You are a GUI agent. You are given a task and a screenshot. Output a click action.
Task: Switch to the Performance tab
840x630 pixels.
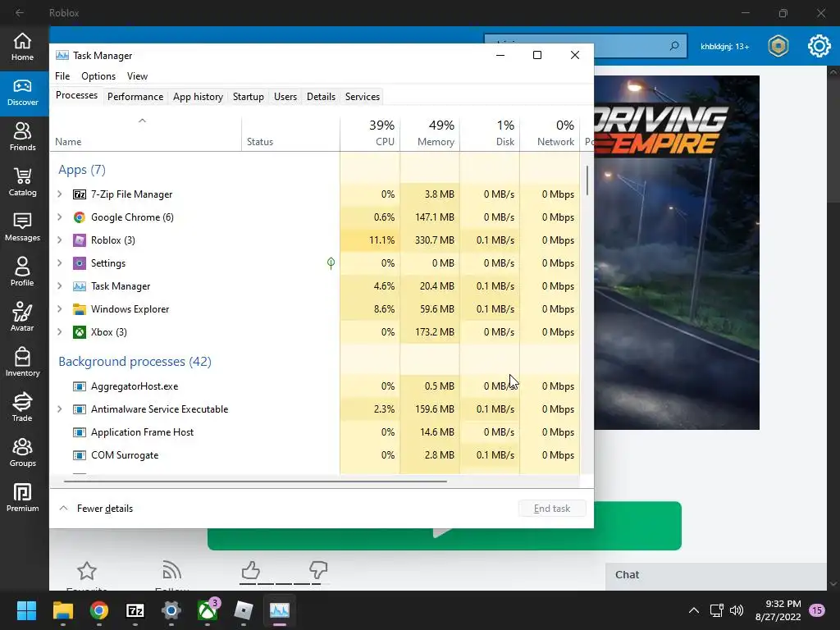[135, 97]
